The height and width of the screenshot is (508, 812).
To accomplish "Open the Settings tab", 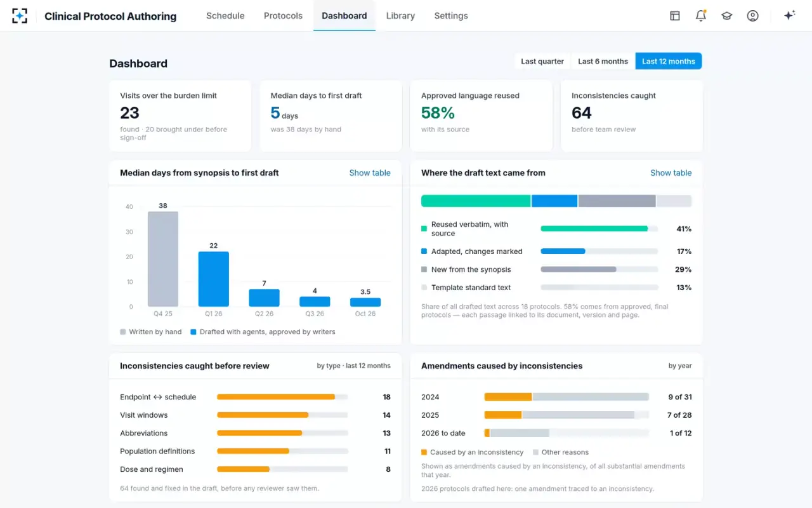I will tap(451, 16).
